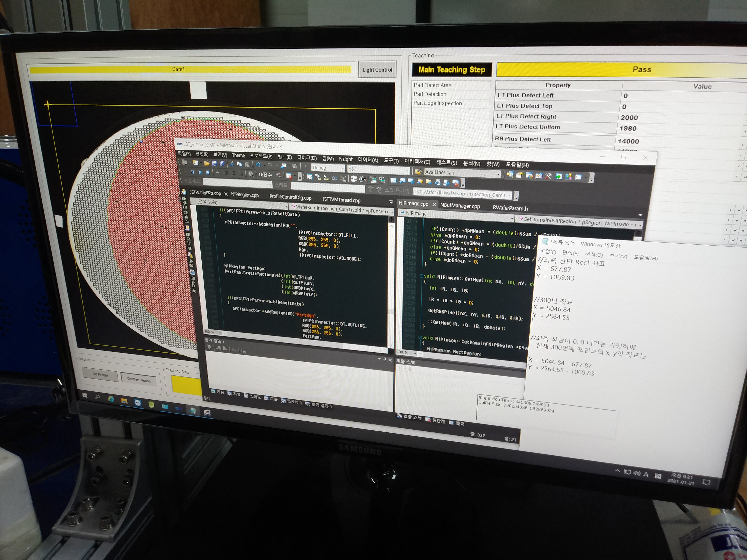Click the Open File folder icon in Visual Studio toolbar
The width and height of the screenshot is (747, 560).
[x=207, y=163]
